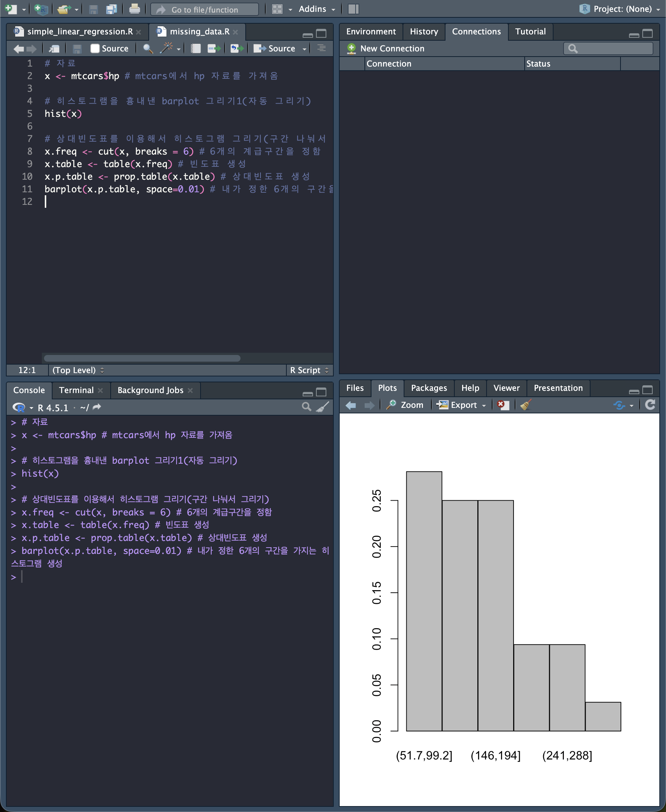This screenshot has width=666, height=812.
Task: Toggle the Source on Save checkbox
Action: 95,48
